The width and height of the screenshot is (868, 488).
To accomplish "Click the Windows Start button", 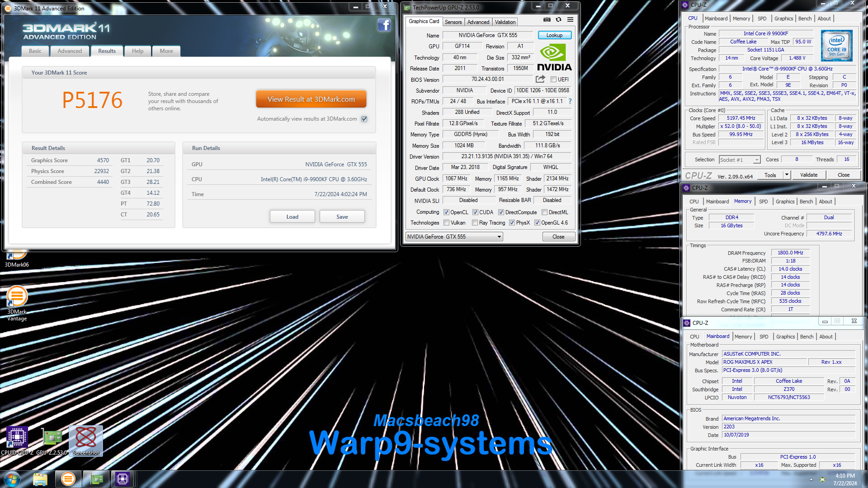I will 12,479.
